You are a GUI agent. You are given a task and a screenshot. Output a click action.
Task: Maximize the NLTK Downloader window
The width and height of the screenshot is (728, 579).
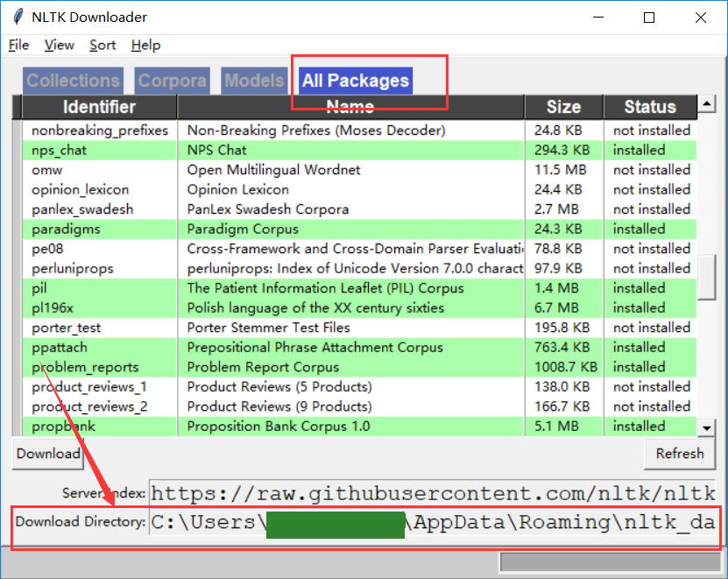click(x=649, y=18)
